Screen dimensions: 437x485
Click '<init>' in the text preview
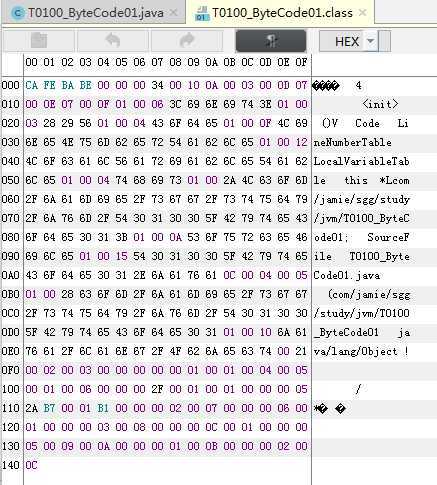point(380,104)
